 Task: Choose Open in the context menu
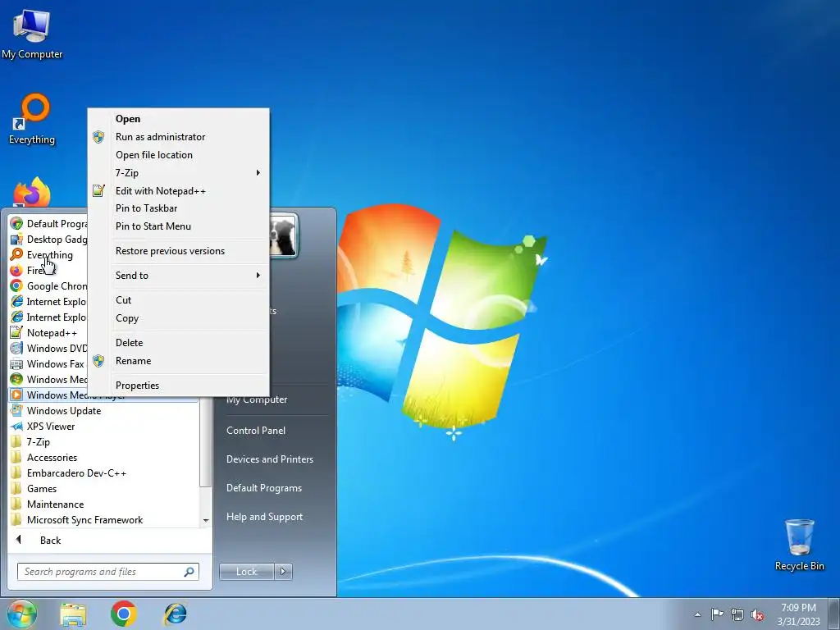[178, 119]
